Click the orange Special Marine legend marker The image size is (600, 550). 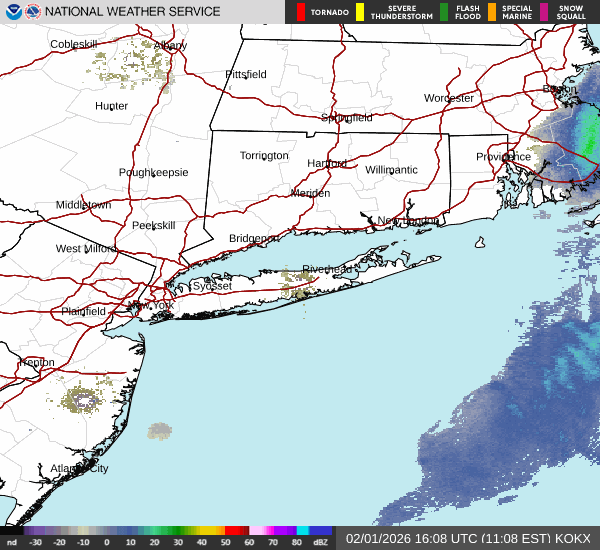tap(492, 12)
